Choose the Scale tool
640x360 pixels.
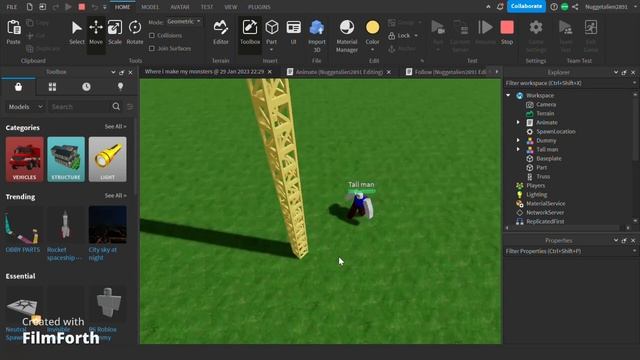[x=115, y=33]
